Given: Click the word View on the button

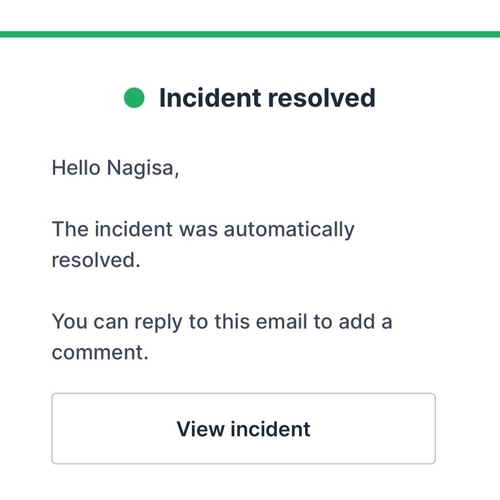Looking at the screenshot, I should (201, 429).
